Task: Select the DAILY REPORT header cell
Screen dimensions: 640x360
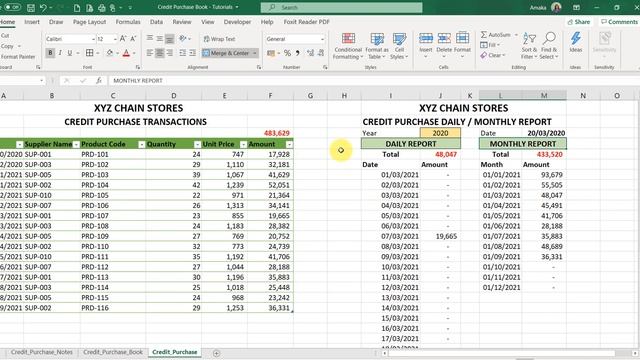Action: (411, 144)
